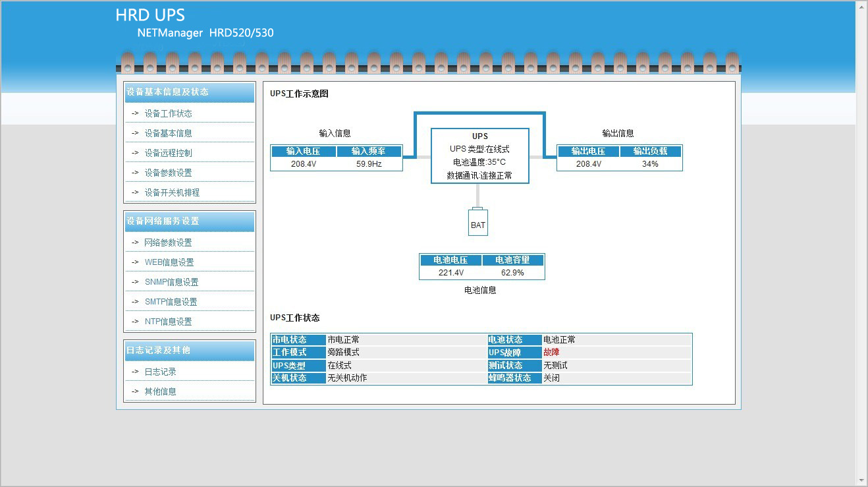
Task: Open 其他信息 sidebar link
Action: (x=160, y=391)
